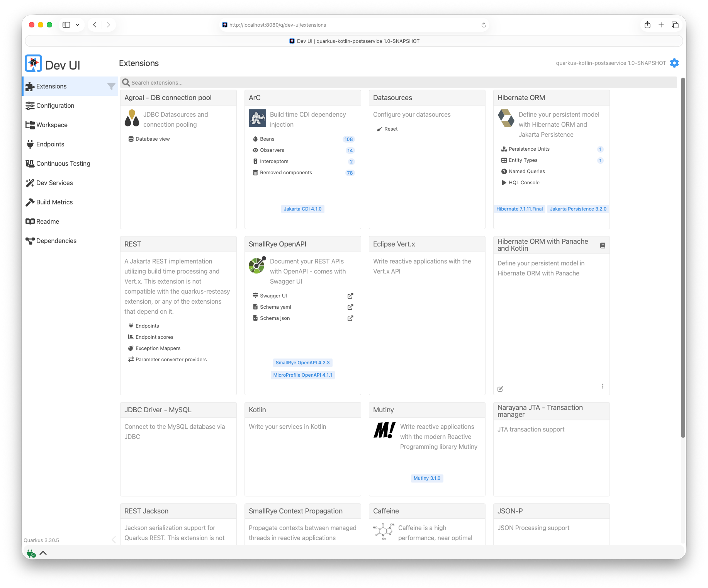Image resolution: width=708 pixels, height=588 pixels.
Task: Open Dev Services in sidebar
Action: 54,183
